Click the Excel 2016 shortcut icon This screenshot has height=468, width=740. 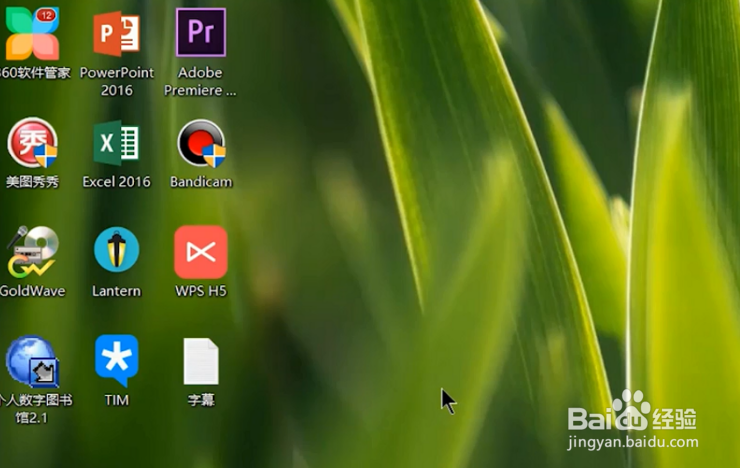pos(117,143)
